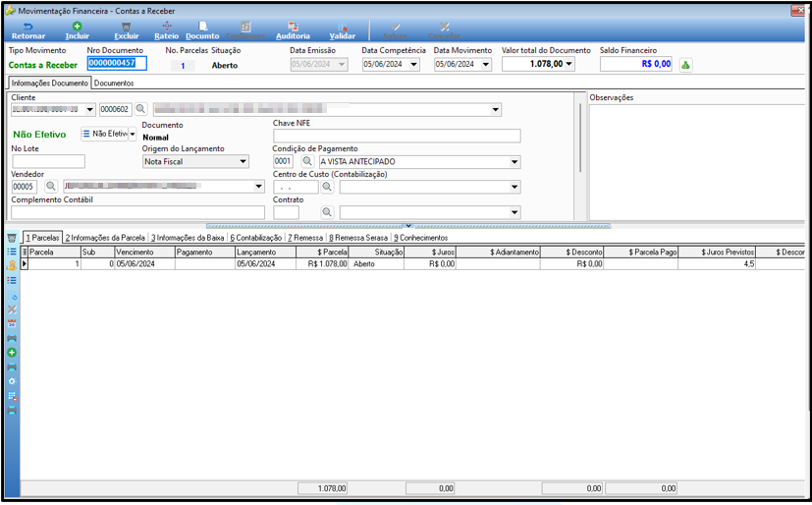The width and height of the screenshot is (812, 505).
Task: Select the Informações Documento tab
Action: pos(50,83)
